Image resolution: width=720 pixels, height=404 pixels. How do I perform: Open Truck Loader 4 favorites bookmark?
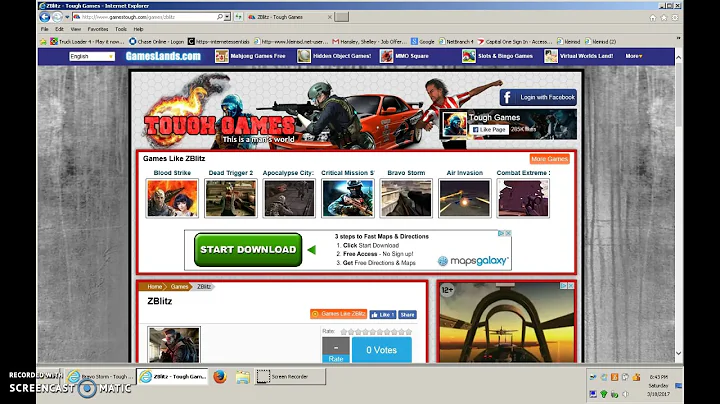87,41
